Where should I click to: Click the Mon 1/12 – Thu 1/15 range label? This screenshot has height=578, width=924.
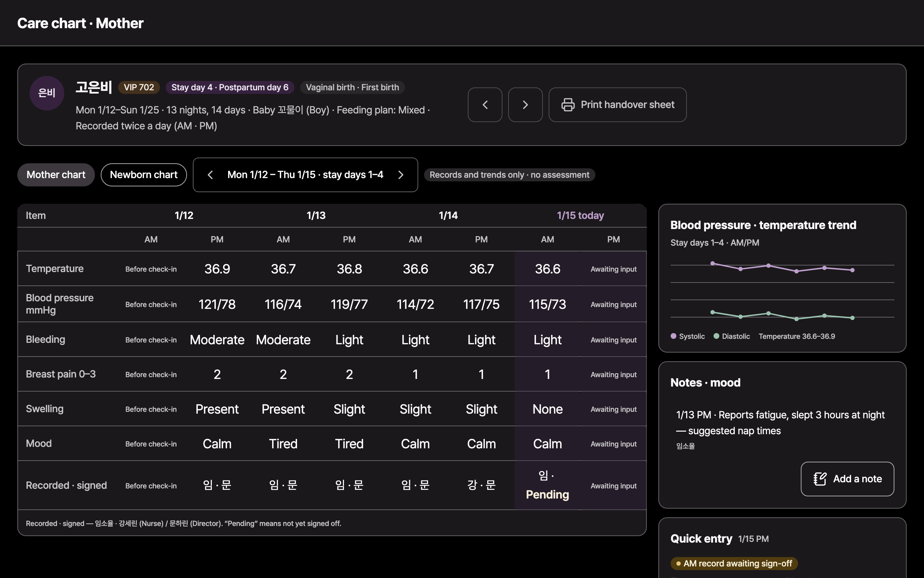click(305, 175)
